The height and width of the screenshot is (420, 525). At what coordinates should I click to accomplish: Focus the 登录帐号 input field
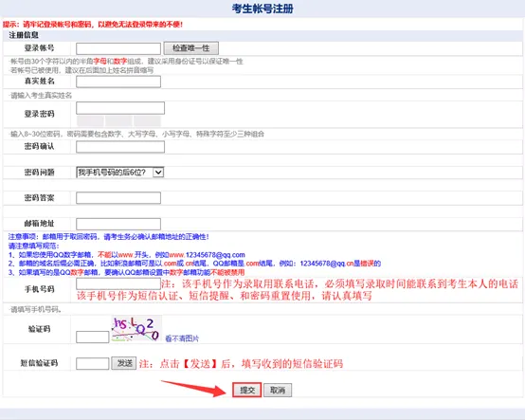(x=118, y=48)
